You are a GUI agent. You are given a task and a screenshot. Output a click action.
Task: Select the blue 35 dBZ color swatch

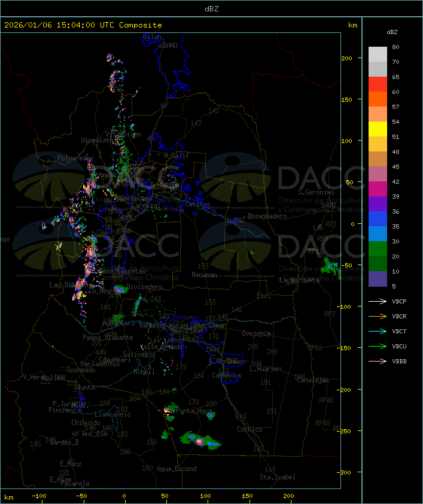[378, 219]
